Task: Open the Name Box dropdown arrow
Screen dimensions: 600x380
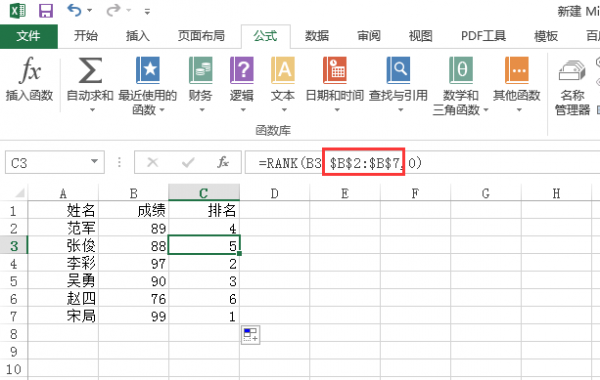Action: point(95,161)
